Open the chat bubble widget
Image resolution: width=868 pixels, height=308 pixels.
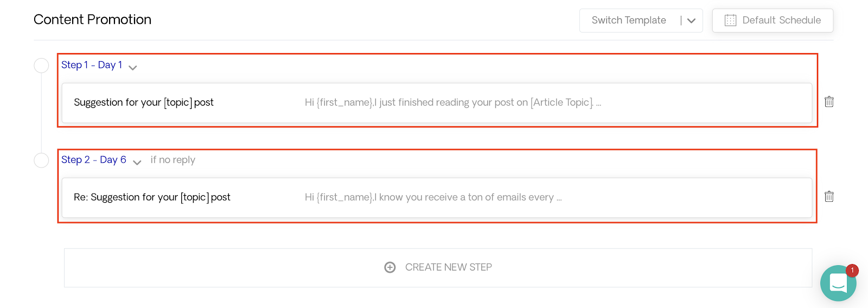(838, 283)
